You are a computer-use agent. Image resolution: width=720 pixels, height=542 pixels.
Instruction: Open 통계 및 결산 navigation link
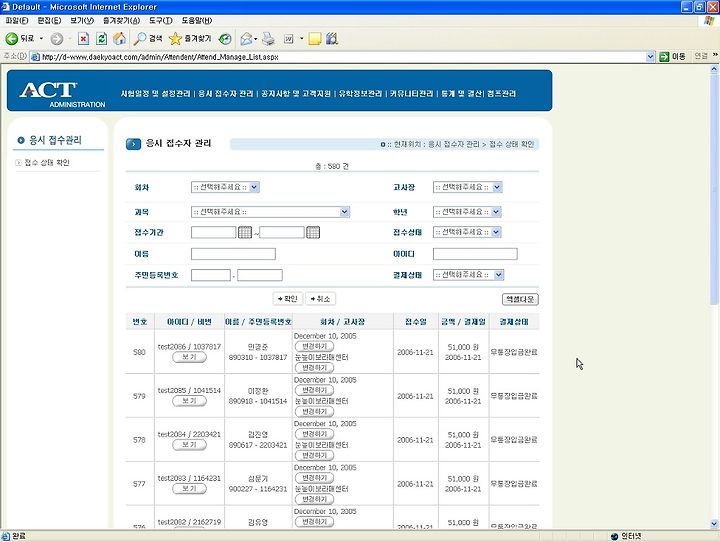[x=461, y=94]
